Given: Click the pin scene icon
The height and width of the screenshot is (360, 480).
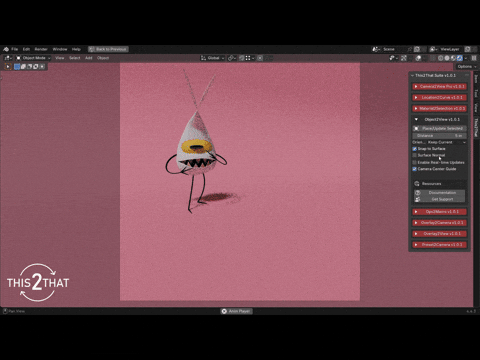Looking at the screenshot, I should tap(410, 49).
